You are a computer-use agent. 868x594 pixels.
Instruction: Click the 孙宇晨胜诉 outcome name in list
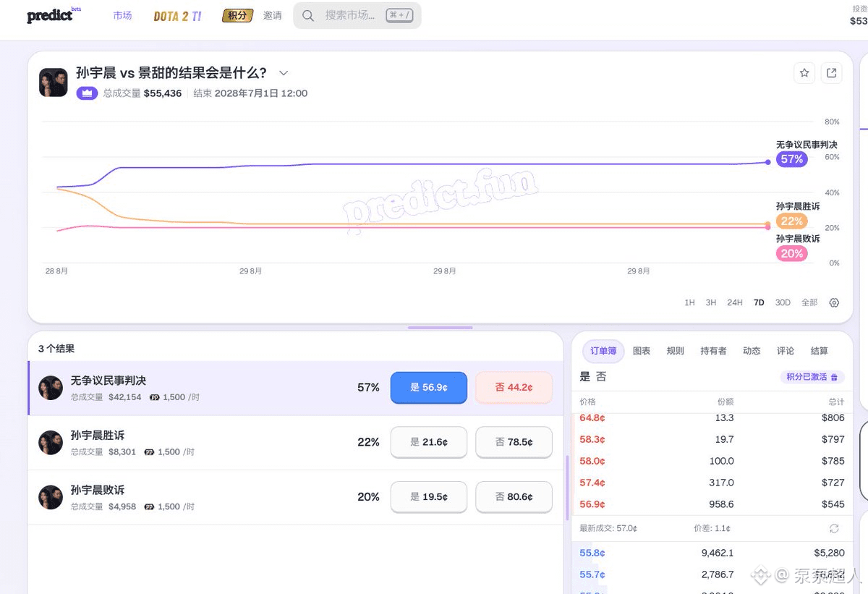point(98,436)
